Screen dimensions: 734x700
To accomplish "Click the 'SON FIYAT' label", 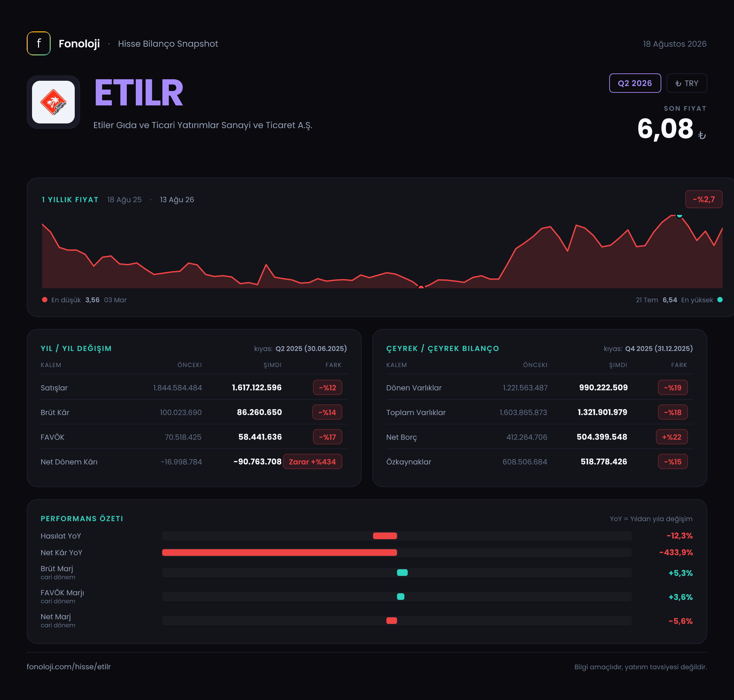I will point(685,108).
